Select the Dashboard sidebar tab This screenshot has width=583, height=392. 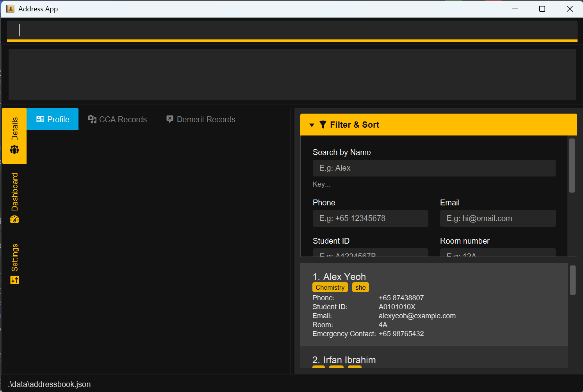pyautogui.click(x=14, y=197)
